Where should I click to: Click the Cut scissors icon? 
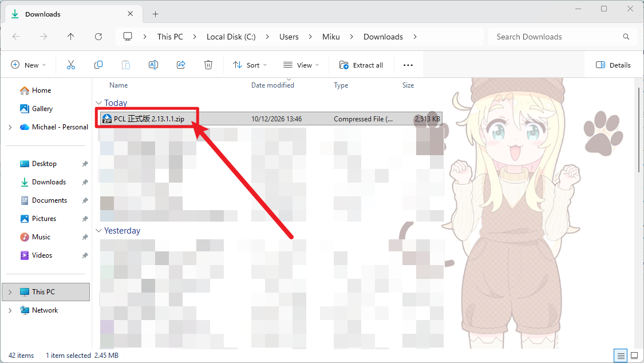pos(71,65)
